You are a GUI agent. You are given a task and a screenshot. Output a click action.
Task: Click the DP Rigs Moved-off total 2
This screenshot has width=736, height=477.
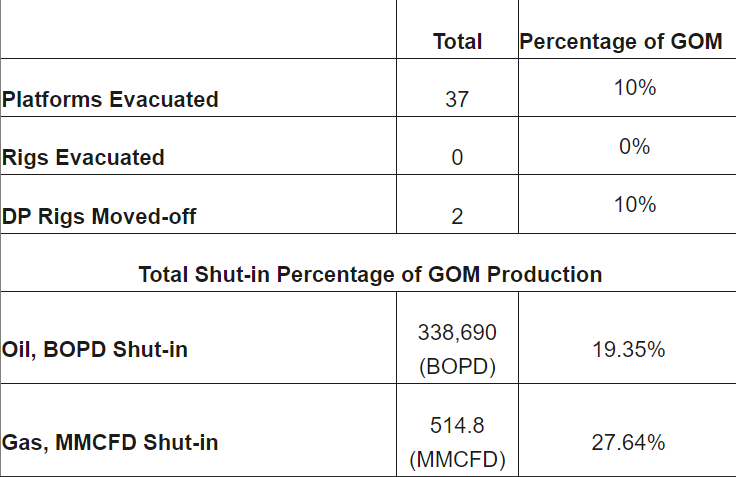point(457,216)
